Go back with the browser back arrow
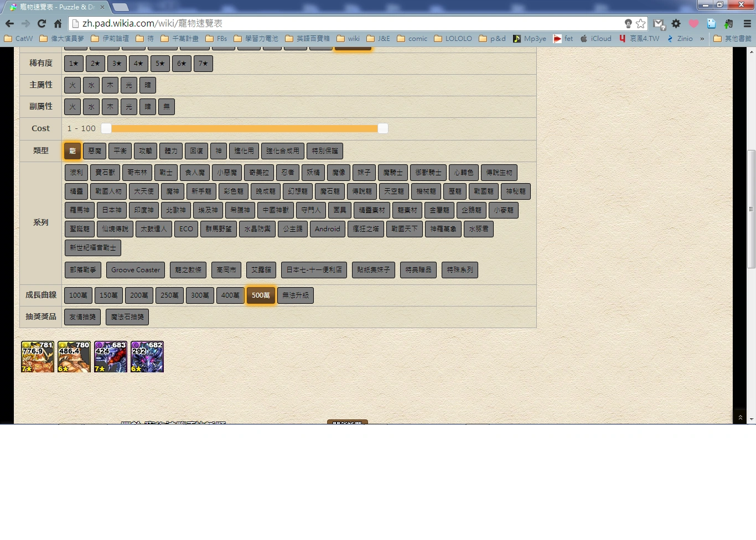Viewport: 756px width, 540px height. pyautogui.click(x=9, y=23)
